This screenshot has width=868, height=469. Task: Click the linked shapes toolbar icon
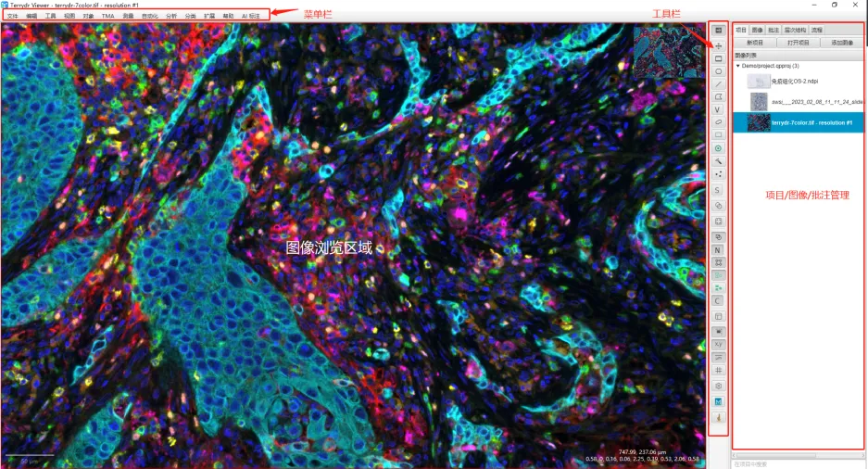719,237
